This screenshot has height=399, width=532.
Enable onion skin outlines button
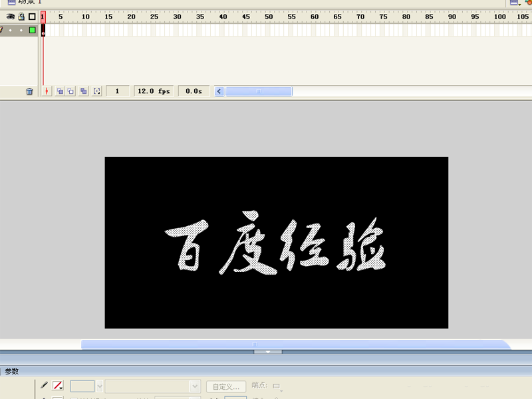70,91
